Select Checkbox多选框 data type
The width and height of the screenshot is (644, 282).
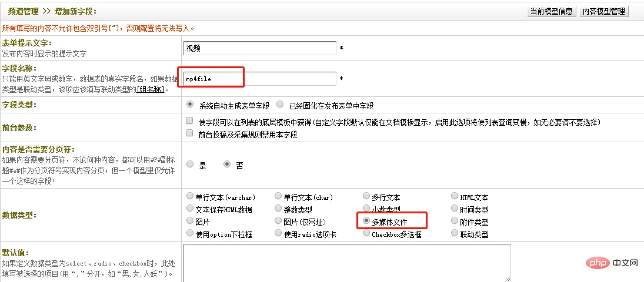366,233
